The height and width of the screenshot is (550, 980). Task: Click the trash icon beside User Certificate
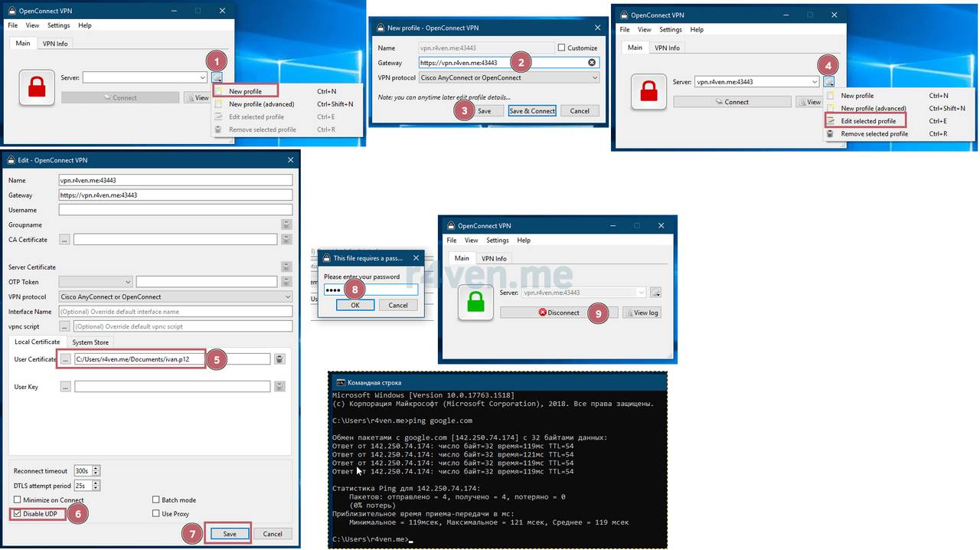(280, 358)
